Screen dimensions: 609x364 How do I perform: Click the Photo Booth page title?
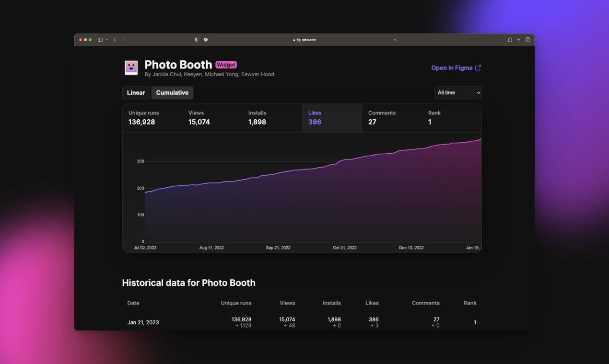[178, 65]
